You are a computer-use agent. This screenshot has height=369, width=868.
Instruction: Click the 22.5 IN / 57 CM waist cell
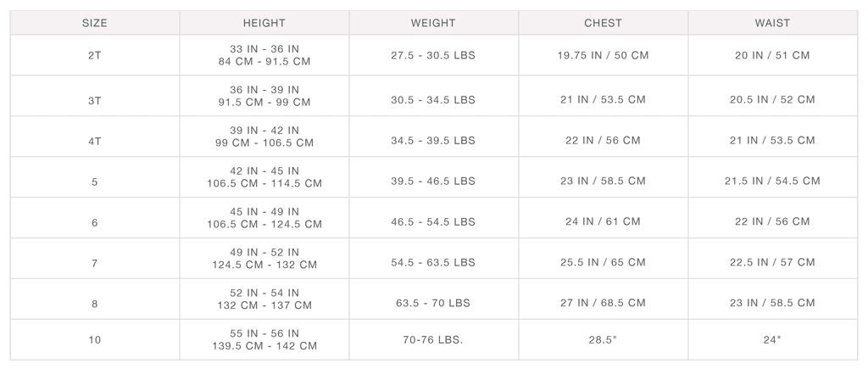click(771, 263)
